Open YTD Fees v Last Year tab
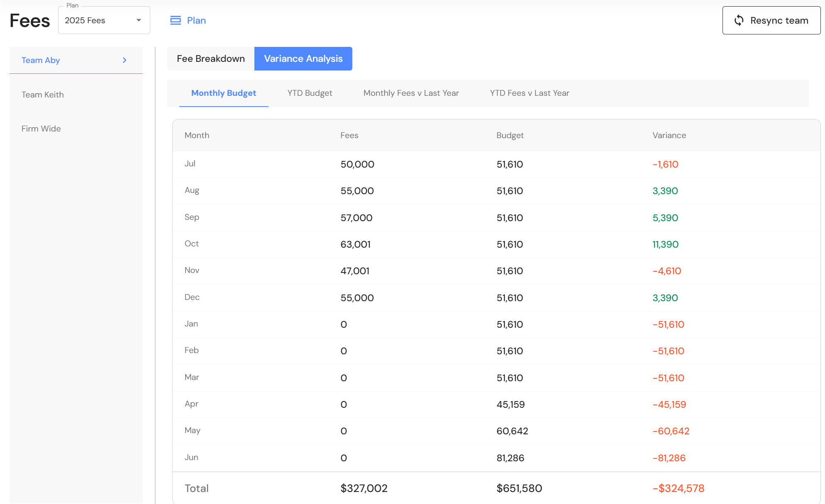 [529, 93]
